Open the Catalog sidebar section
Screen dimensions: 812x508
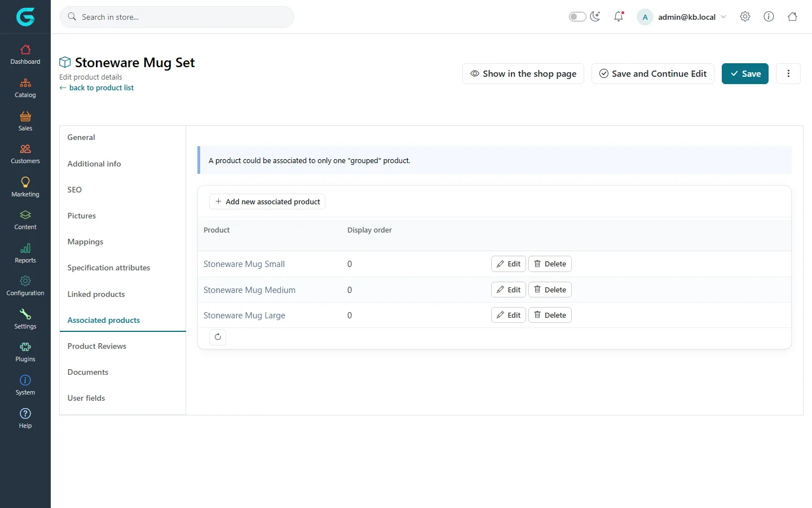coord(25,88)
